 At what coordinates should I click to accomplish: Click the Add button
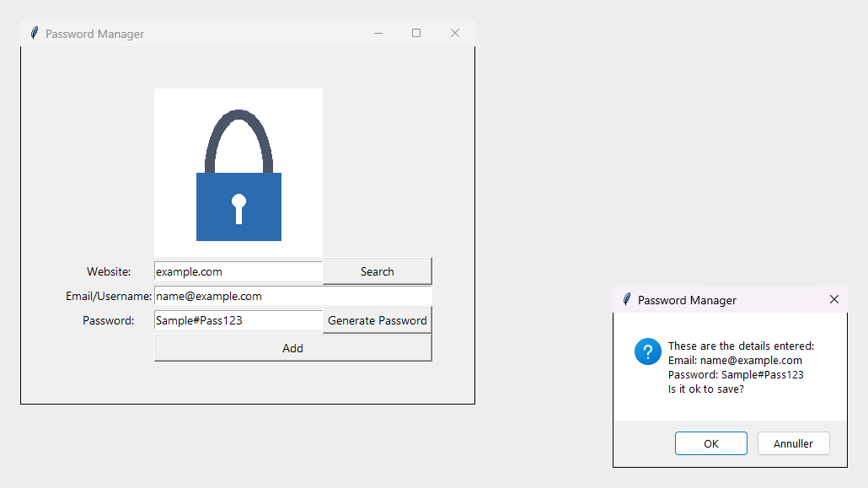click(x=292, y=348)
